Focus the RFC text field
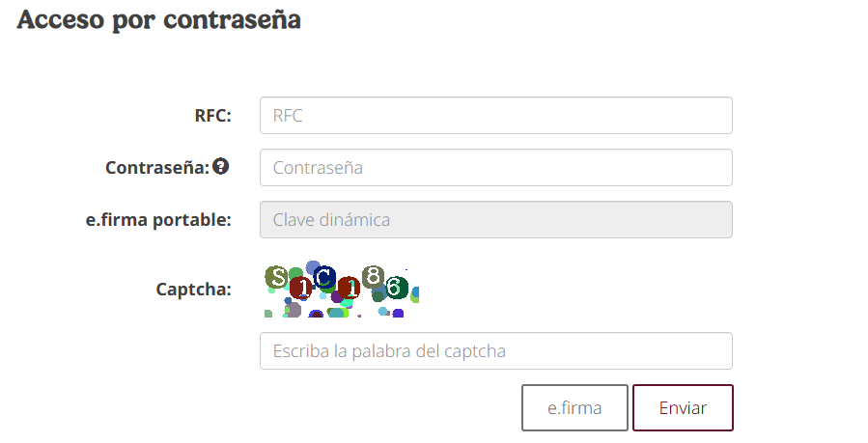This screenshot has height=443, width=868. pos(496,116)
